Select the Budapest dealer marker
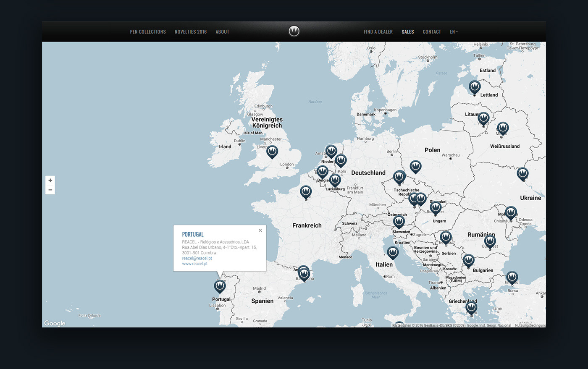The height and width of the screenshot is (369, 588). point(436,207)
